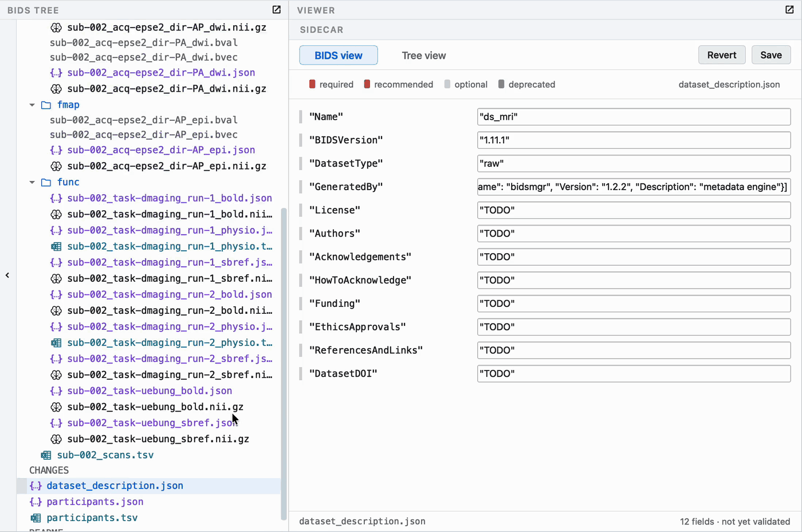Switch to BIDS view tab
This screenshot has width=802, height=532.
tap(339, 56)
